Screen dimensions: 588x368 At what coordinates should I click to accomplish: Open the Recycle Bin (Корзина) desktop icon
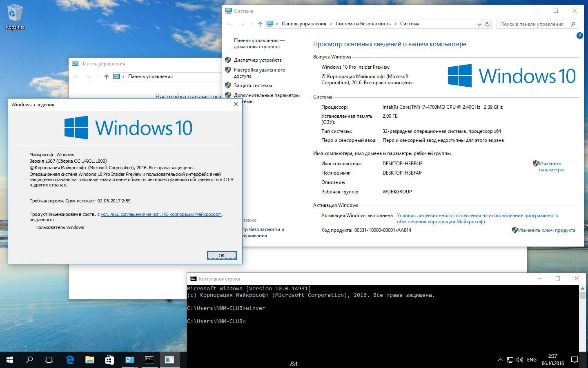click(15, 18)
